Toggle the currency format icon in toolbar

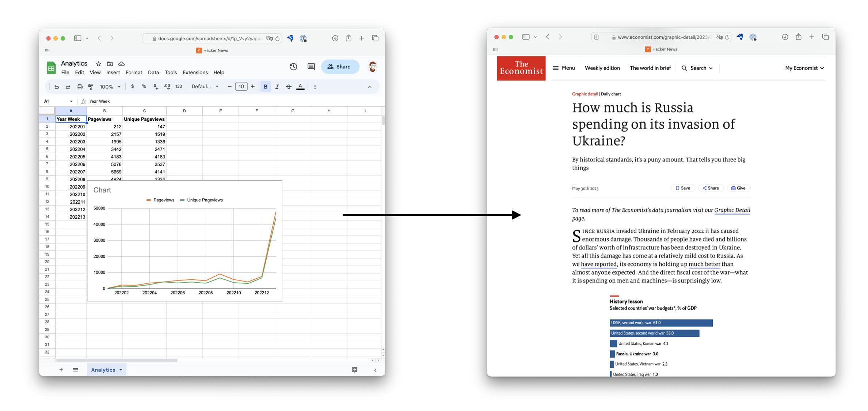[133, 87]
